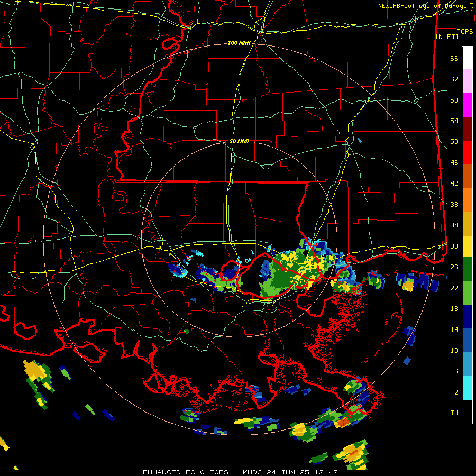This screenshot has width=476, height=476.
Task: Click the [K FT] units label
Action: [447, 37]
